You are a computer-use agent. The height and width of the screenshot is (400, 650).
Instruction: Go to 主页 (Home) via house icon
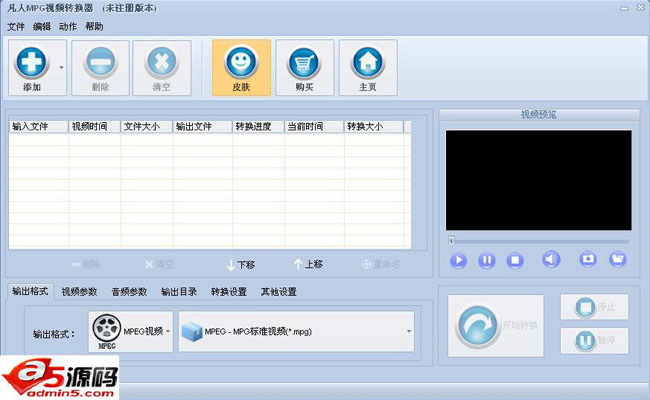pyautogui.click(x=368, y=62)
